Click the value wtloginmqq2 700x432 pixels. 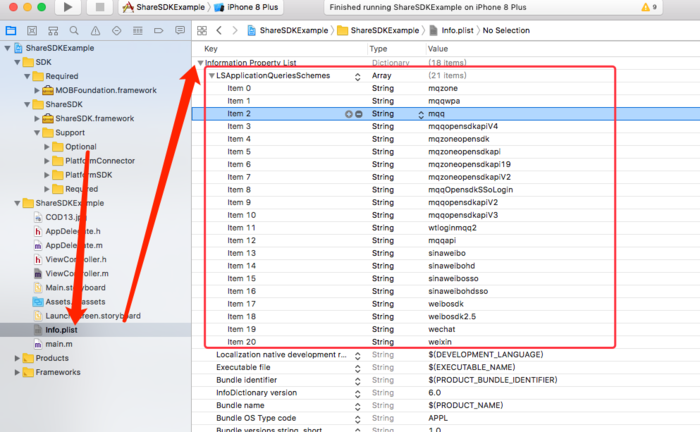pyautogui.click(x=452, y=228)
